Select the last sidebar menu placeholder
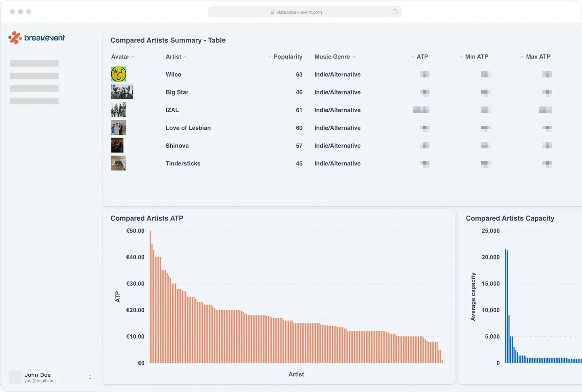This screenshot has width=582, height=392. (34, 101)
